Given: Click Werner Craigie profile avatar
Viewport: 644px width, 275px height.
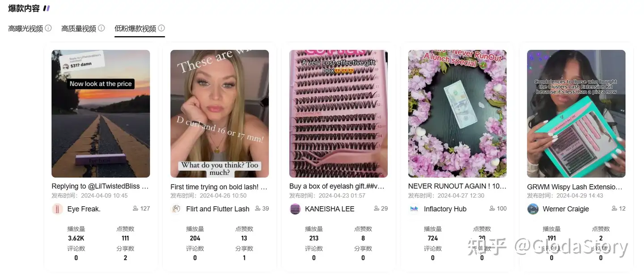Looking at the screenshot, I should tap(533, 209).
